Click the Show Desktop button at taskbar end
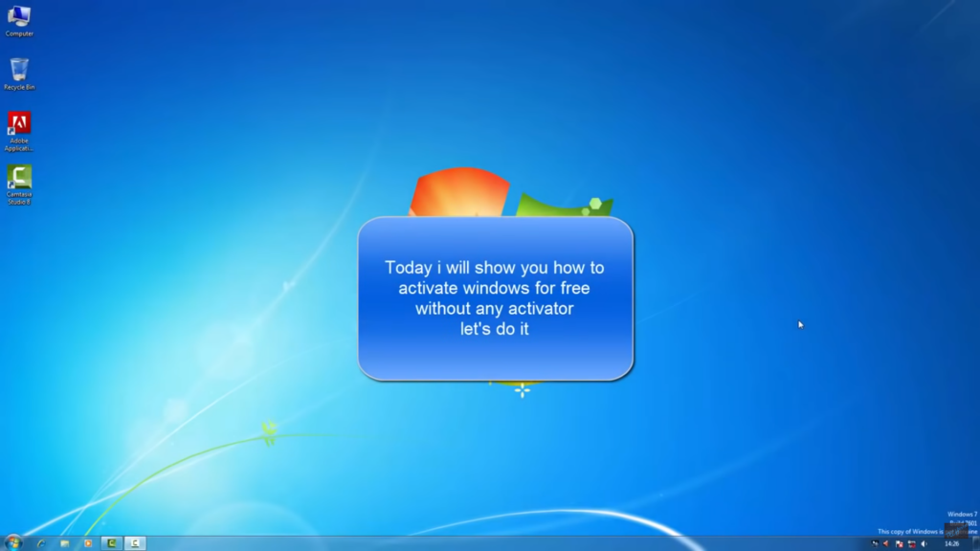Image resolution: width=980 pixels, height=551 pixels. 976,543
